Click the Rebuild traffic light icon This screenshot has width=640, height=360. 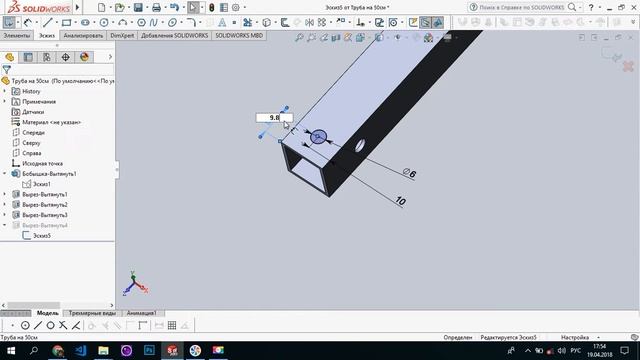click(211, 7)
